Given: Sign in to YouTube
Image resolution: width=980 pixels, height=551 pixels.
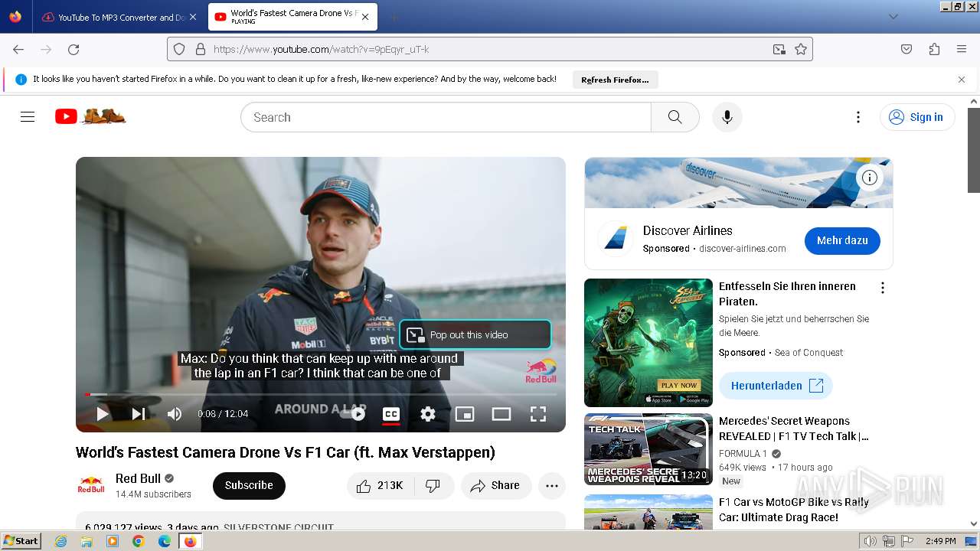Looking at the screenshot, I should click(917, 117).
